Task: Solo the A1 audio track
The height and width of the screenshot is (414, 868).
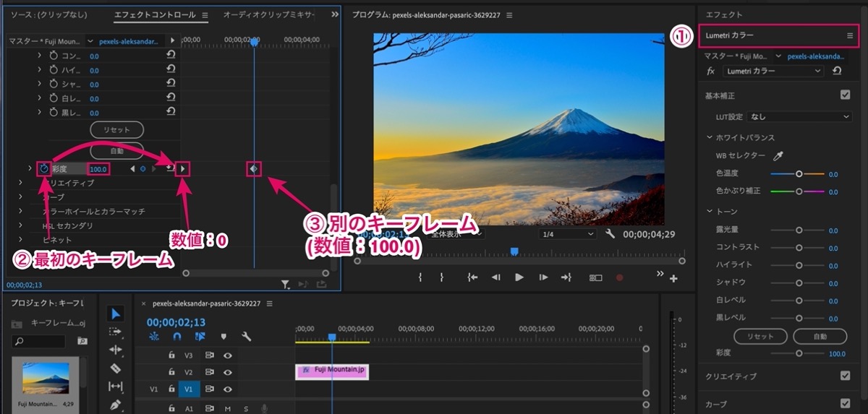Action: (x=245, y=408)
